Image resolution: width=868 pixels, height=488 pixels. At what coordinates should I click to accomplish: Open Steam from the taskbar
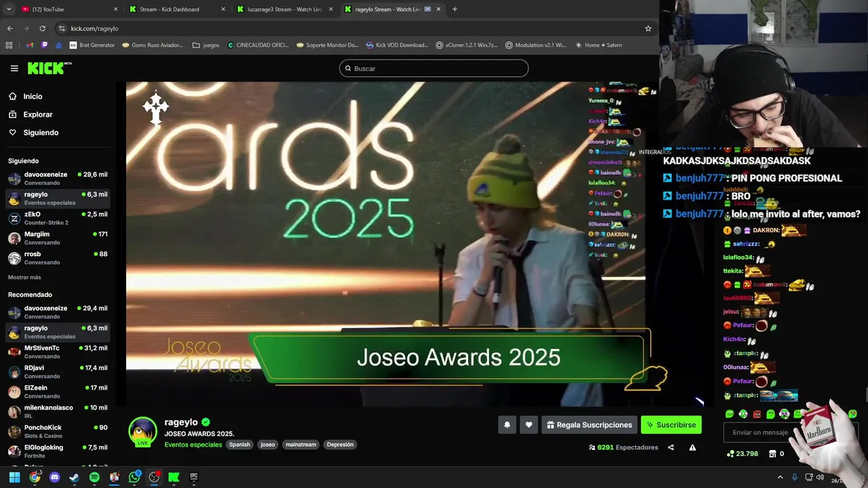pos(75,477)
